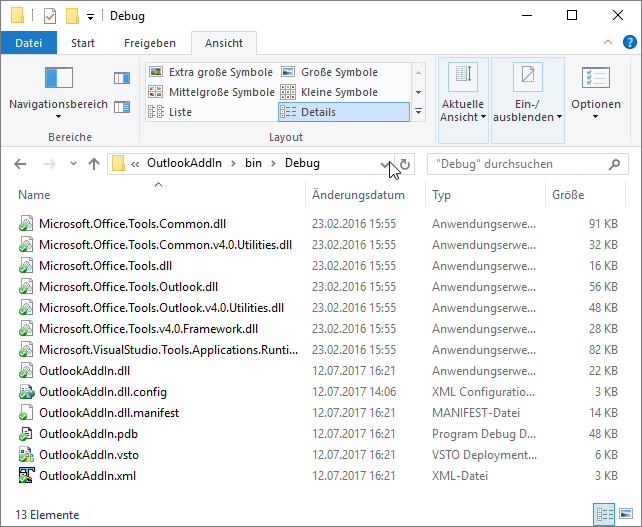
Task: Switch to details view in status bar
Action: point(604,514)
